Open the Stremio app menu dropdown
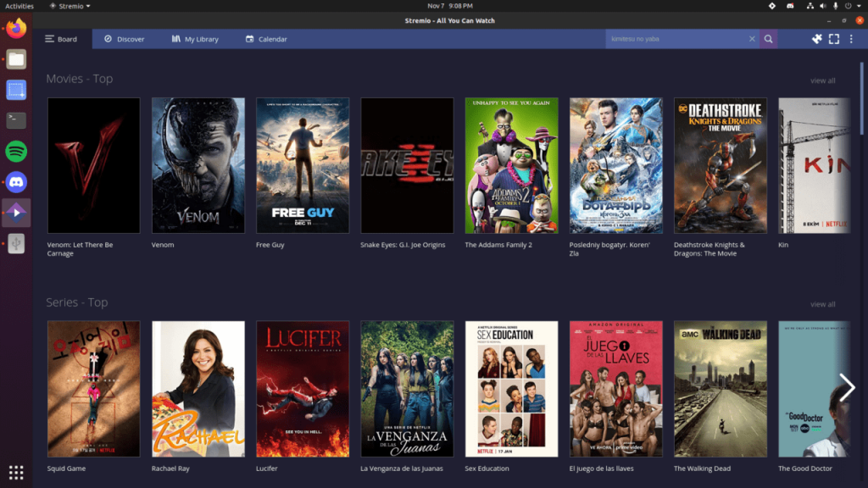The width and height of the screenshot is (868, 488). tap(70, 6)
